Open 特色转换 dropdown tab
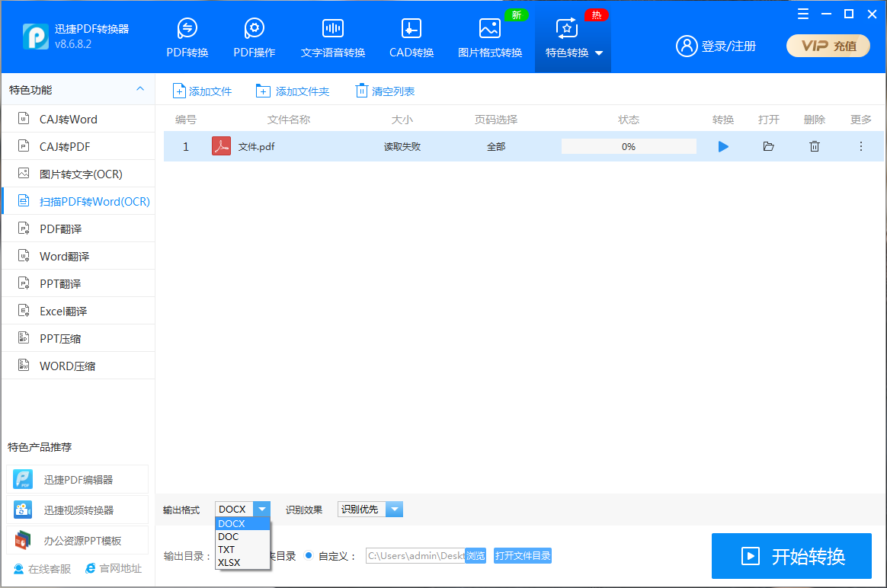This screenshot has width=887, height=588. pos(573,38)
